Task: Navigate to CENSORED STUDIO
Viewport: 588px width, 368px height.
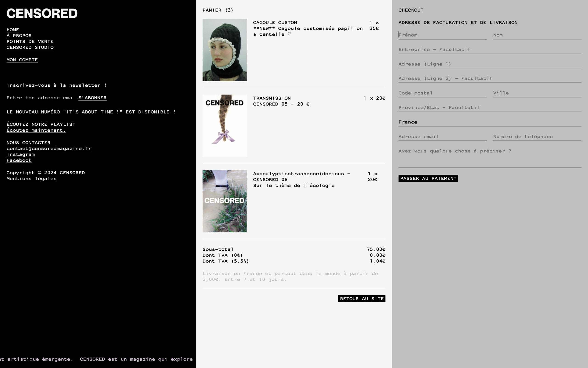Action: [x=30, y=47]
